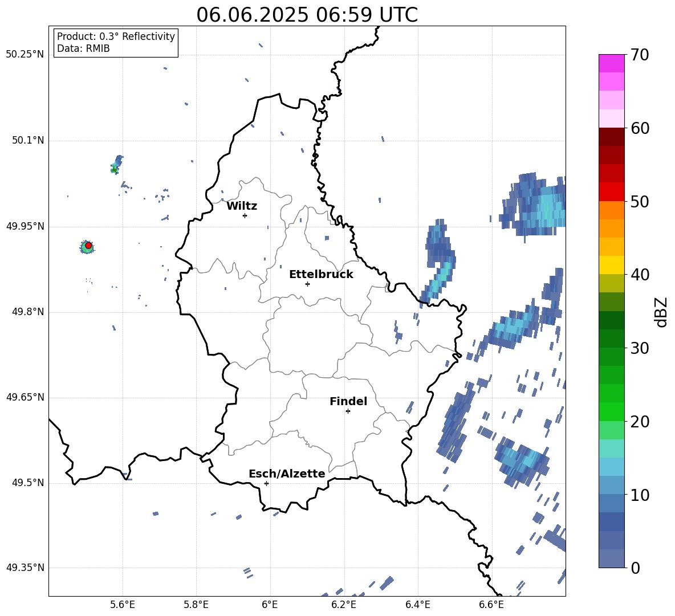Click the 6.2°E longitude label

pos(344,605)
